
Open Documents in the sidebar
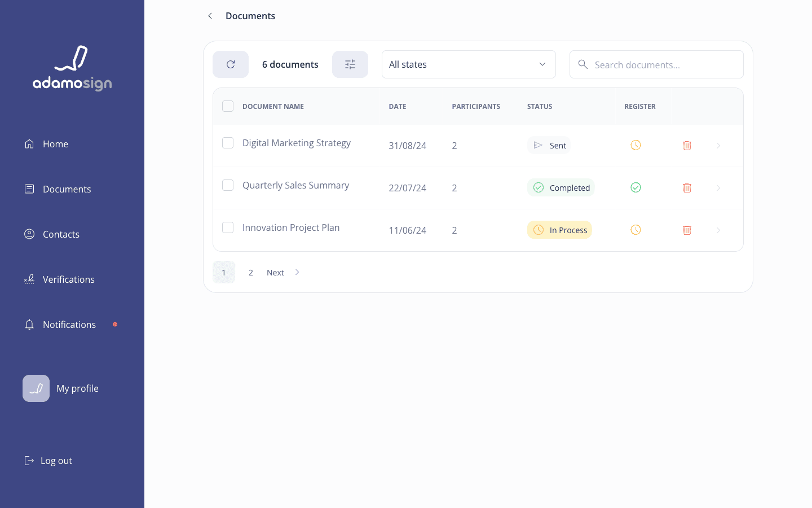(x=58, y=189)
